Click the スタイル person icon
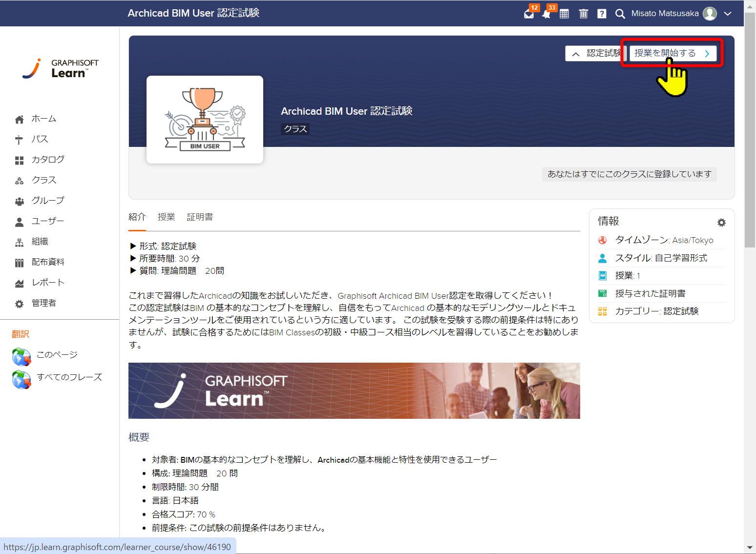 [x=603, y=258]
